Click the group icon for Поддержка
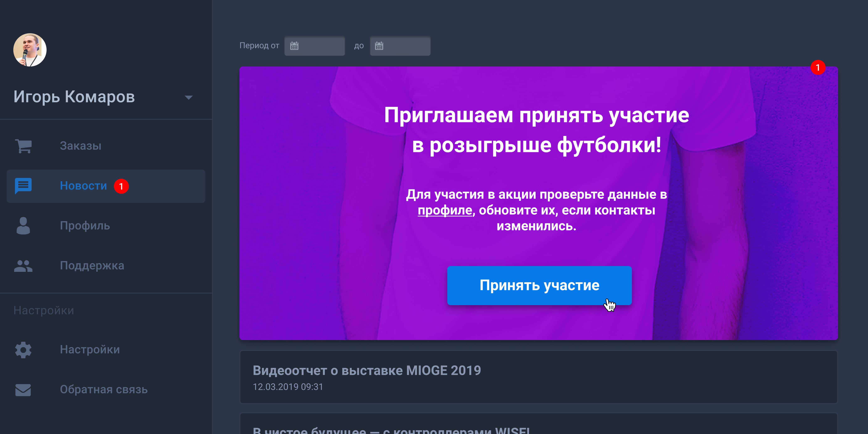The width and height of the screenshot is (868, 434). [x=23, y=265]
